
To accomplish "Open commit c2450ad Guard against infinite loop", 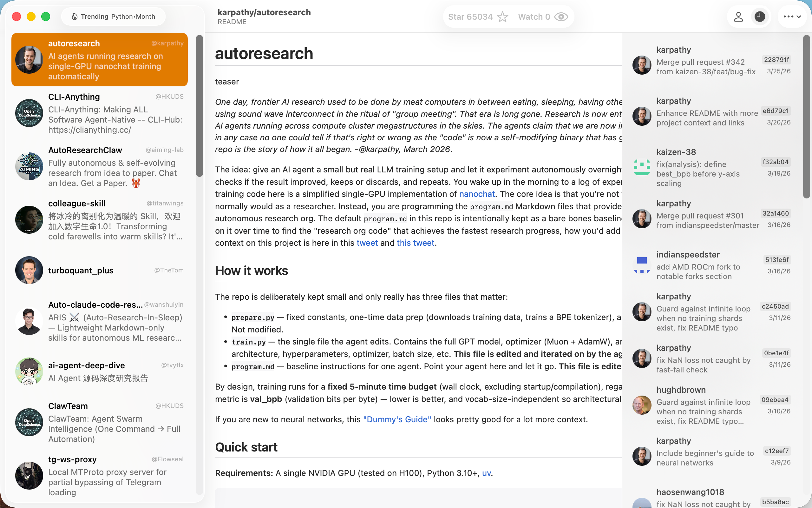I will (711, 312).
